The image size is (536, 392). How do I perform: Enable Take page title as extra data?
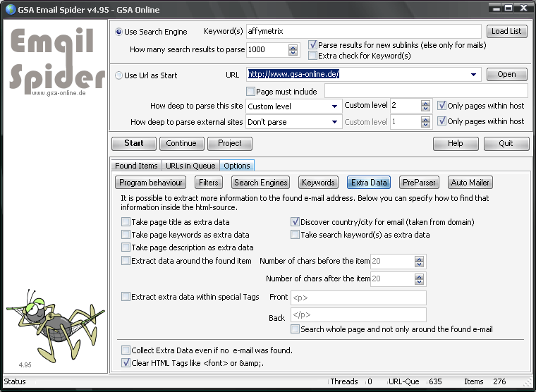[126, 222]
